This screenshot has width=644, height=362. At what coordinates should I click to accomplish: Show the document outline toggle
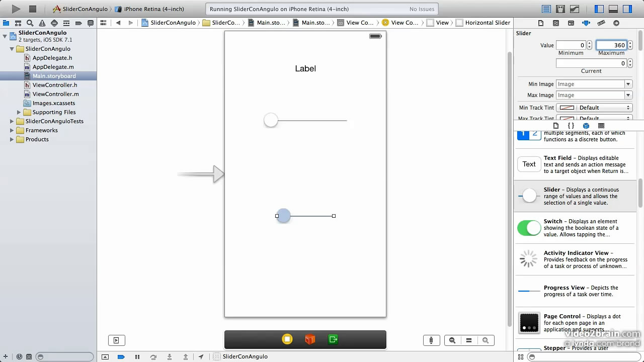(x=116, y=340)
